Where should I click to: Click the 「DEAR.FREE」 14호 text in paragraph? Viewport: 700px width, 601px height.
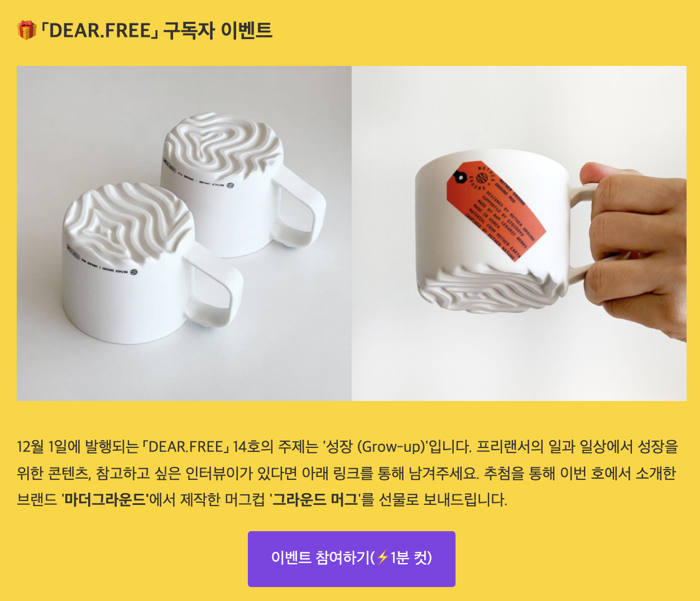(x=198, y=447)
